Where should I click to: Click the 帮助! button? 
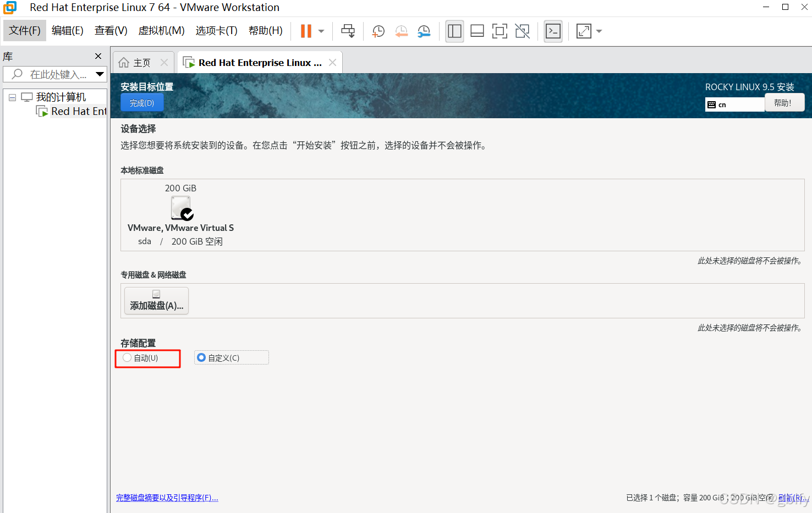784,103
